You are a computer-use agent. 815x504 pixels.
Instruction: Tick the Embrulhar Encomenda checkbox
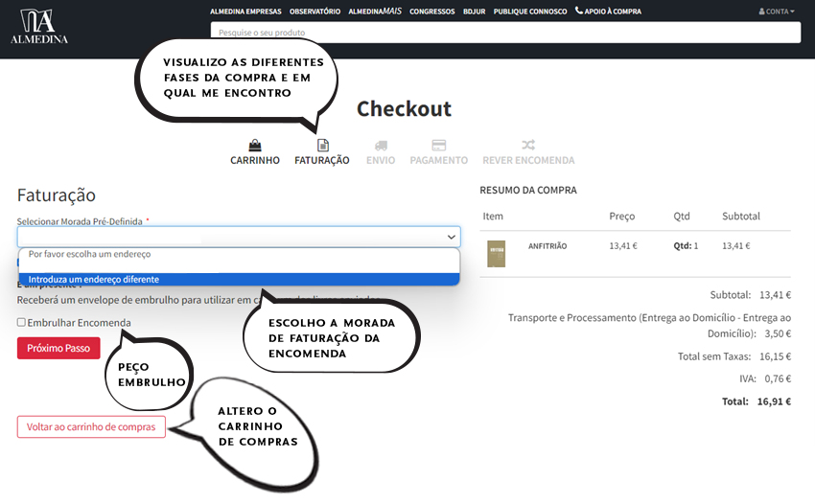[21, 323]
